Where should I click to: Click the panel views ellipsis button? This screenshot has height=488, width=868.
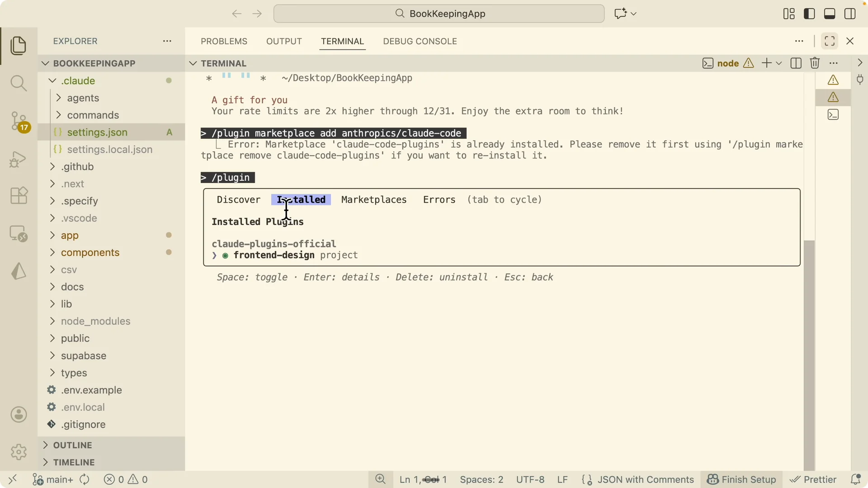click(799, 41)
